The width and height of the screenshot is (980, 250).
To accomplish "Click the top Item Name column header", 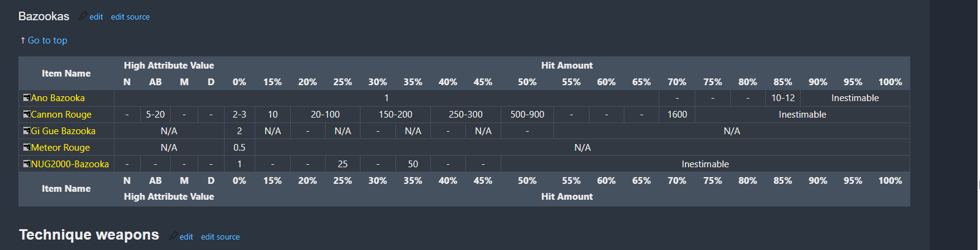I will 66,74.
